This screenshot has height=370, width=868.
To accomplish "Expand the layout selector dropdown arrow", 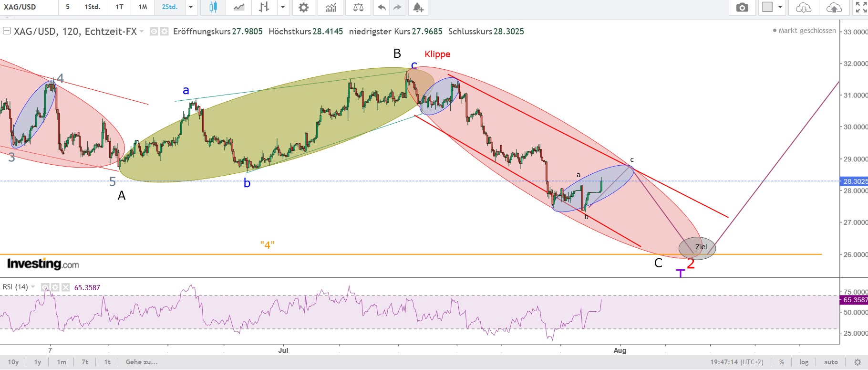I will [780, 7].
